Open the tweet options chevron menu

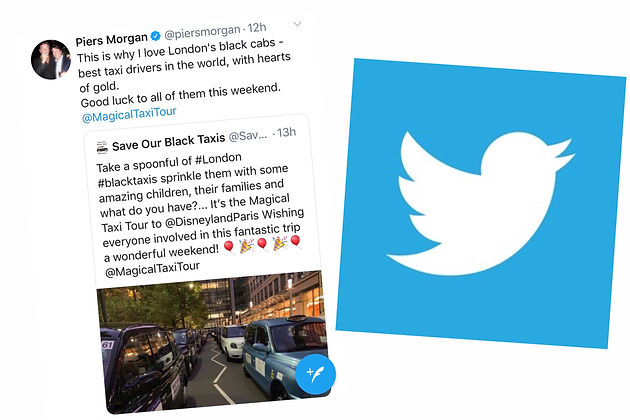pyautogui.click(x=297, y=24)
